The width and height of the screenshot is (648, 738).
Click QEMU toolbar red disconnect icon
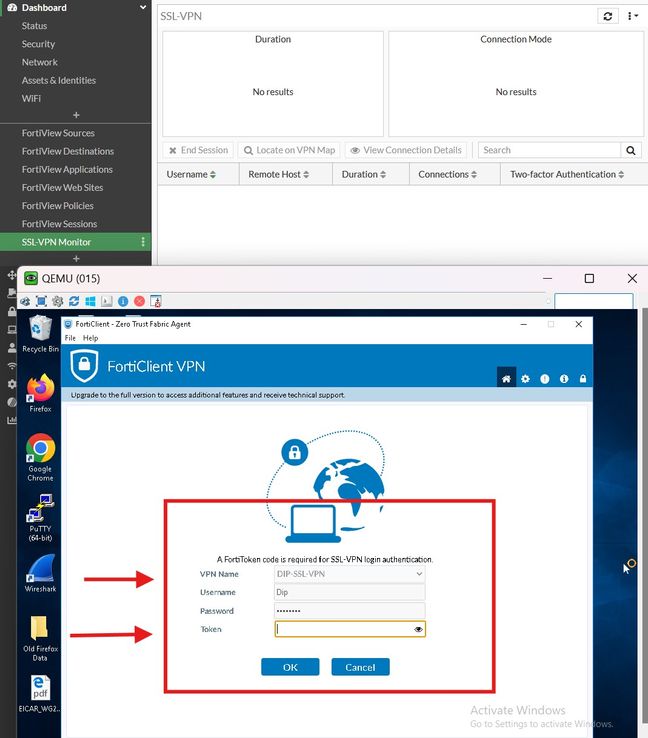click(139, 301)
